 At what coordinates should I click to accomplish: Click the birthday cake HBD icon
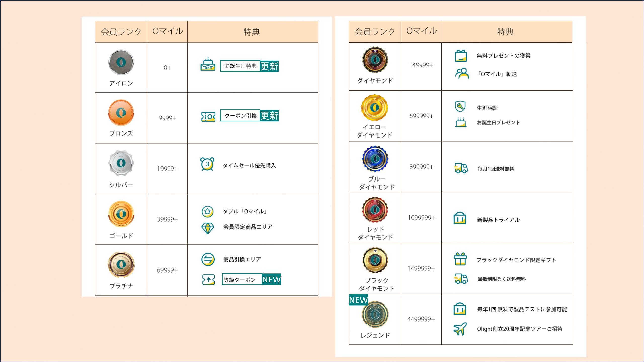(x=208, y=64)
